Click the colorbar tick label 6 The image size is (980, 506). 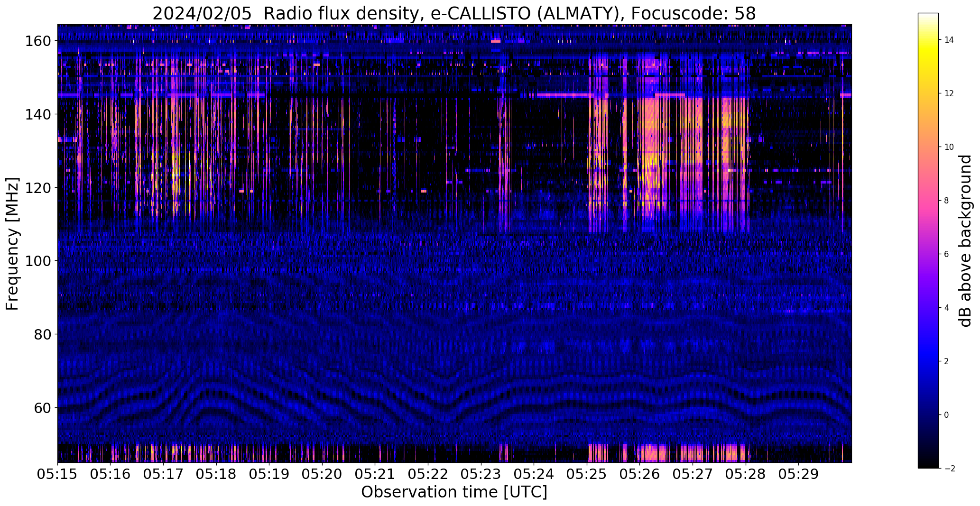pos(947,254)
